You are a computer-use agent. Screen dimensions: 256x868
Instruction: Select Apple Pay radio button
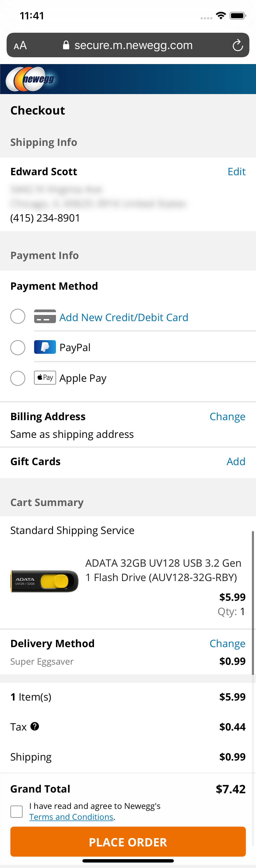click(18, 378)
